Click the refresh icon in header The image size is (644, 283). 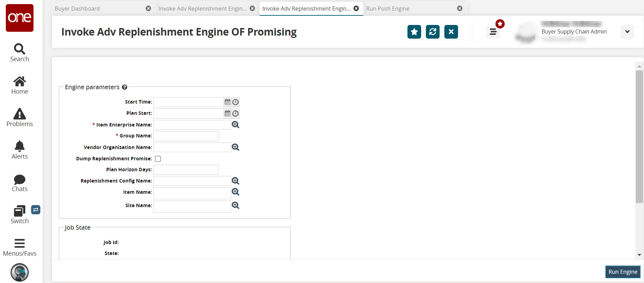pos(432,32)
